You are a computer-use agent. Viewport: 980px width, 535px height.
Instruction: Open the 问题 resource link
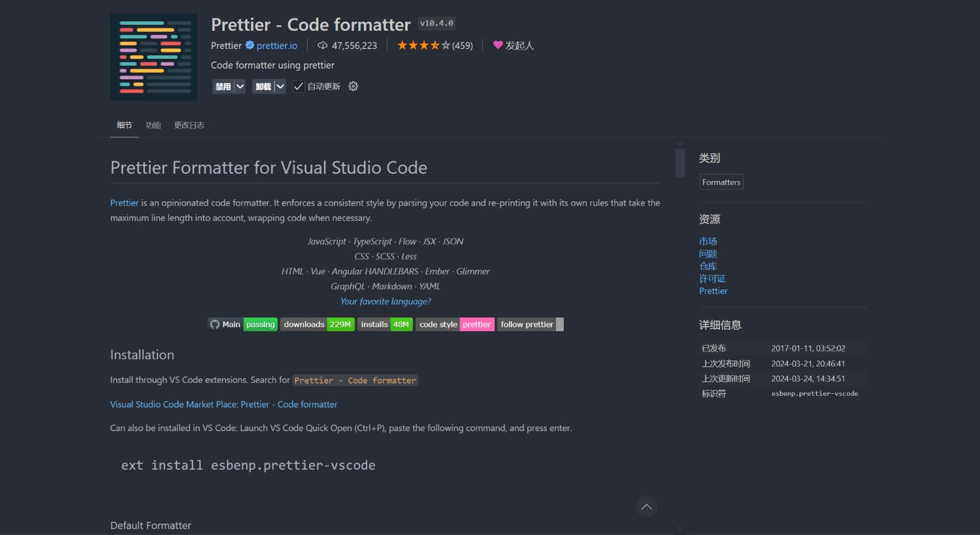click(708, 253)
